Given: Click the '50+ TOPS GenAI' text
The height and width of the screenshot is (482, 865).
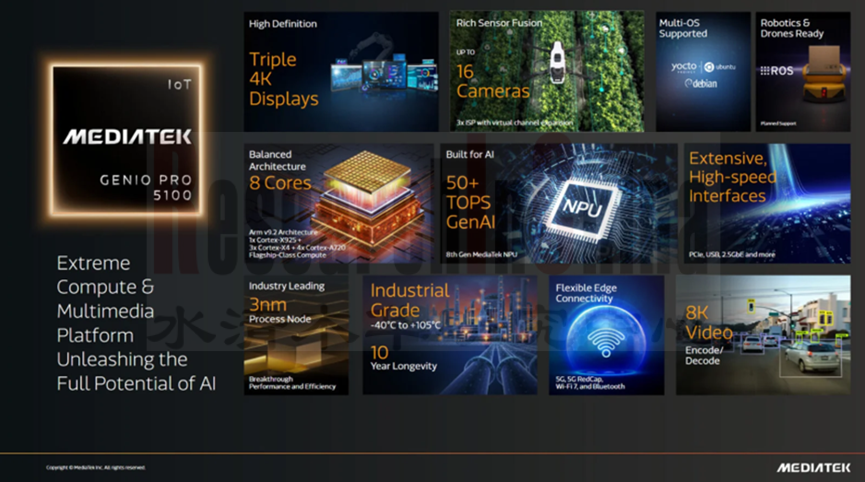Looking at the screenshot, I should pyautogui.click(x=471, y=202).
